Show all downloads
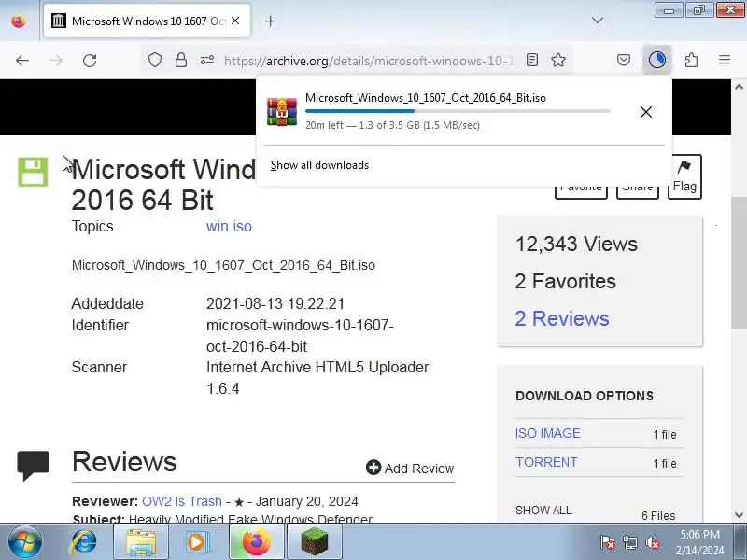 click(319, 165)
